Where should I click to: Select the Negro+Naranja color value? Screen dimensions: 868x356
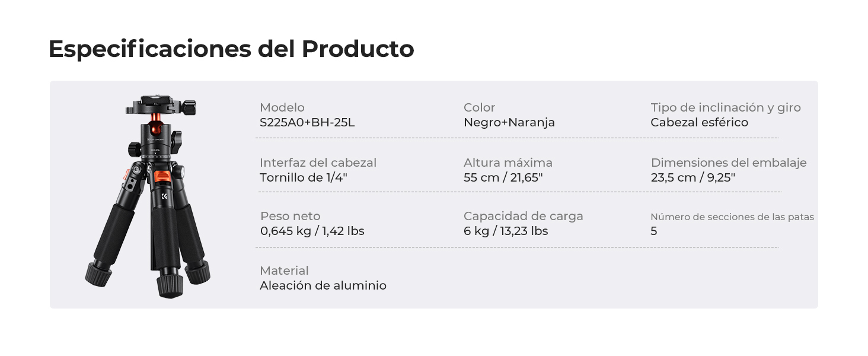[509, 123]
